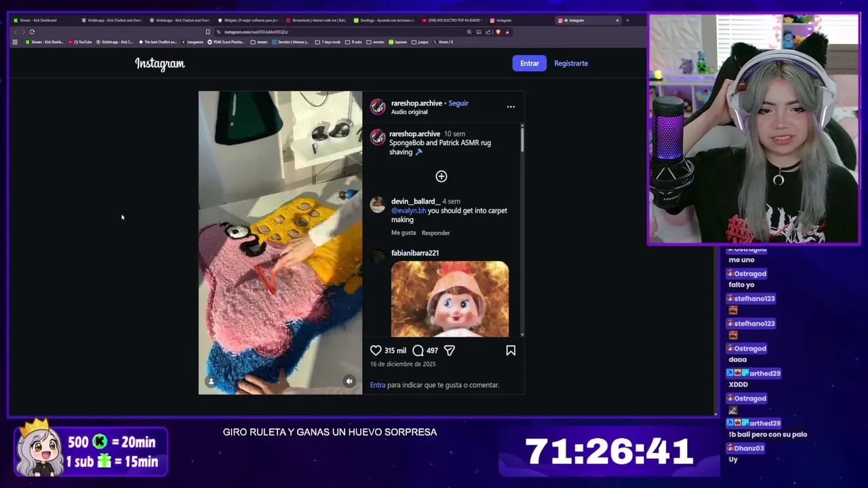868x488 pixels.
Task: Switch to the MIX ELECTRO POP YouTube tab
Action: click(451, 20)
